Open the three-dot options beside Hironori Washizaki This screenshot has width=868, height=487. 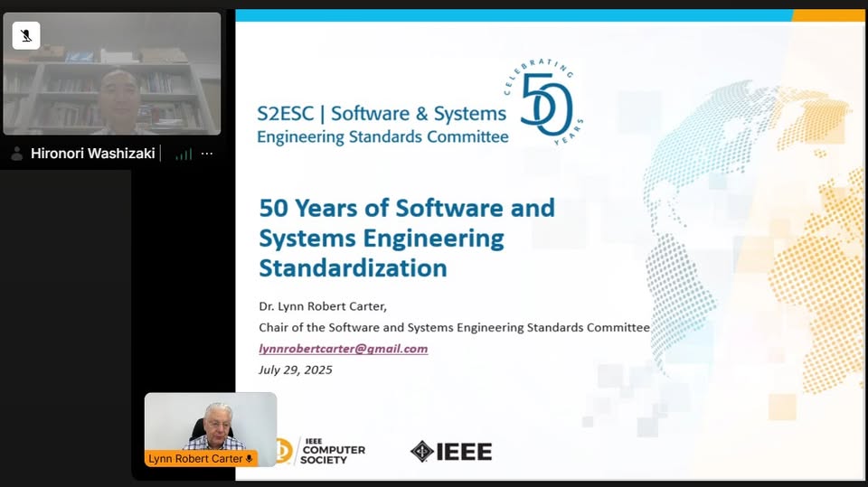207,154
